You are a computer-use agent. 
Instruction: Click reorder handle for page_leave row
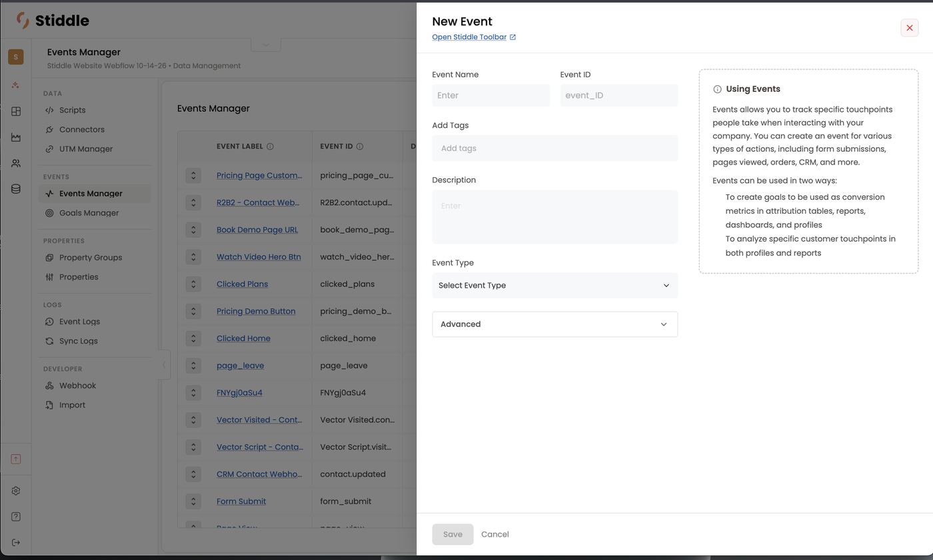pos(193,366)
